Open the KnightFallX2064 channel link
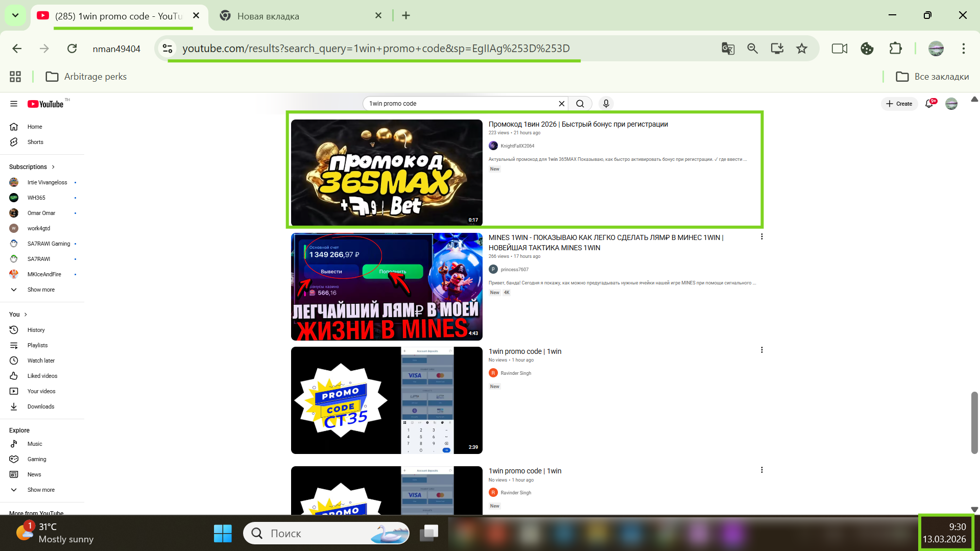 [517, 146]
